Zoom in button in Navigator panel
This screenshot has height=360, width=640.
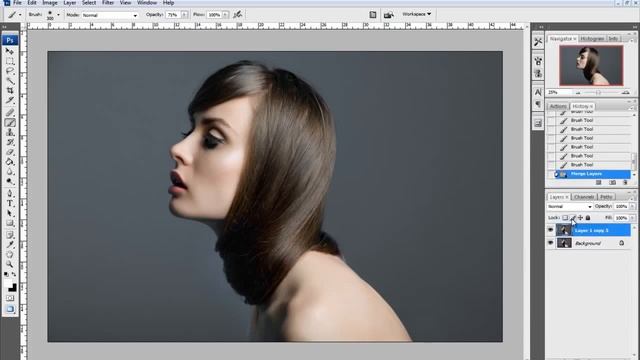pos(625,93)
